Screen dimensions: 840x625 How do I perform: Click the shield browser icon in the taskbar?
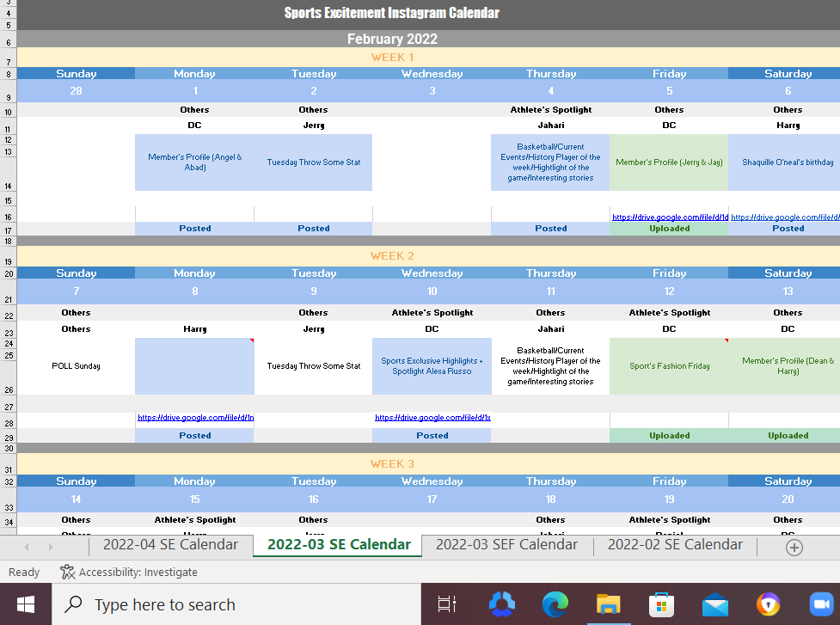[x=769, y=604]
